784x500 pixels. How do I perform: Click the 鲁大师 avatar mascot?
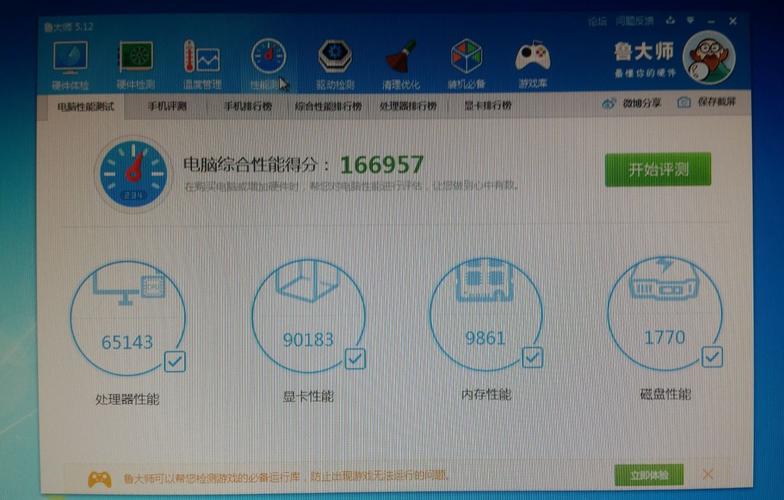[709, 58]
